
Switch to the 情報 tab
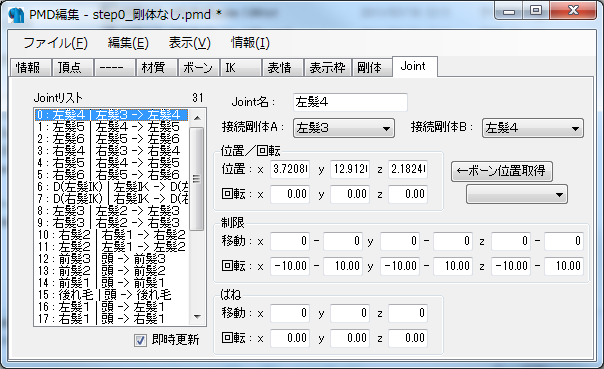click(x=30, y=68)
